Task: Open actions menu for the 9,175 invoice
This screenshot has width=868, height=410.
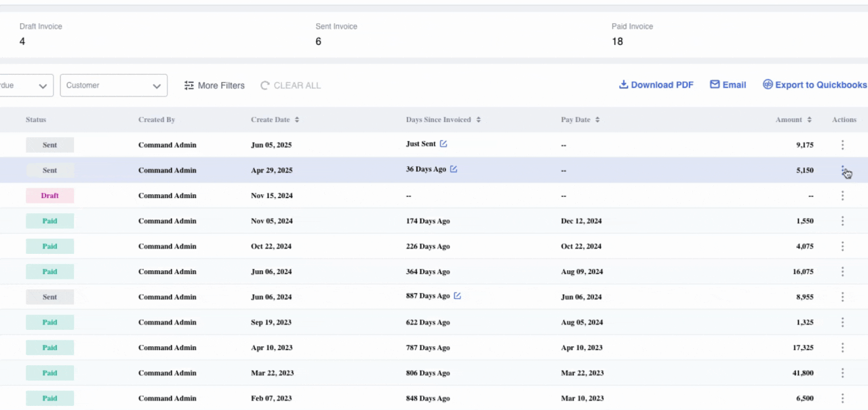Action: [842, 145]
